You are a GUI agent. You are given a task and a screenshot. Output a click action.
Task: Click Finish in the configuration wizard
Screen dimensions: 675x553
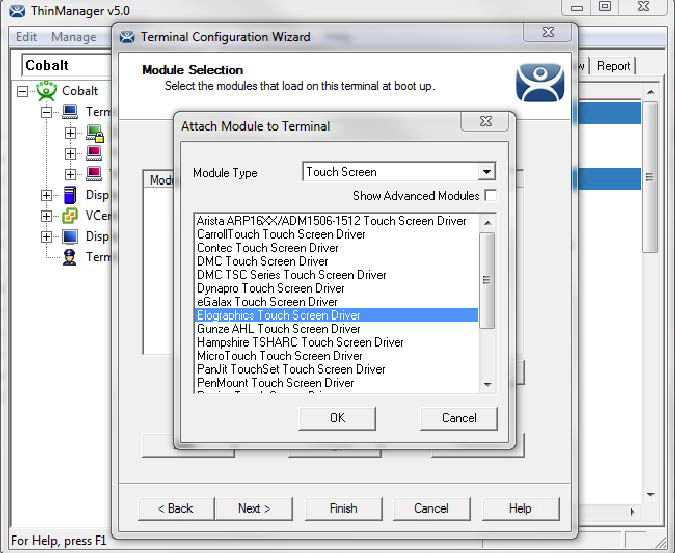344,509
